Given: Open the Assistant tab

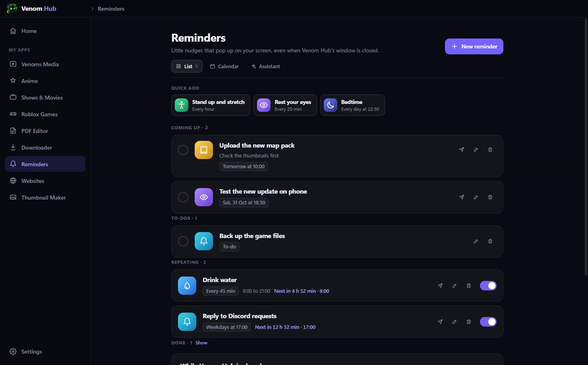Looking at the screenshot, I should (x=265, y=66).
